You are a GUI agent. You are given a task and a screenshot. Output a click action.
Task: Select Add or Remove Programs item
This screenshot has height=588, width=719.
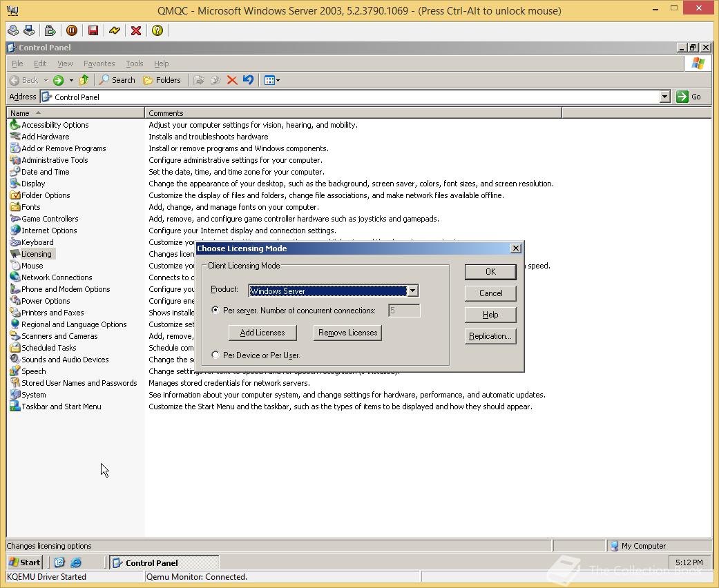tap(58, 148)
